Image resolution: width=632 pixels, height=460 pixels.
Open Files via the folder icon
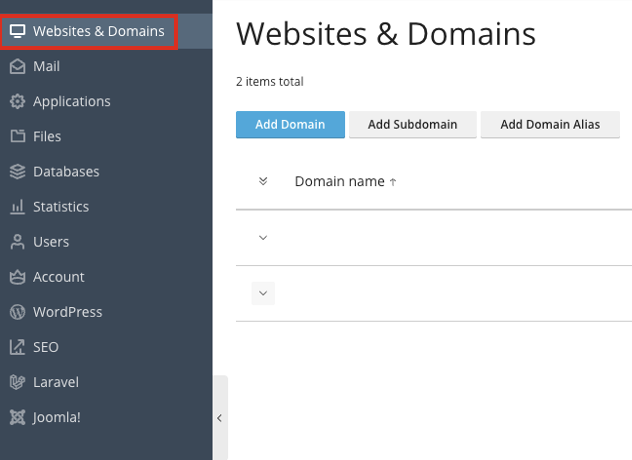(x=17, y=137)
